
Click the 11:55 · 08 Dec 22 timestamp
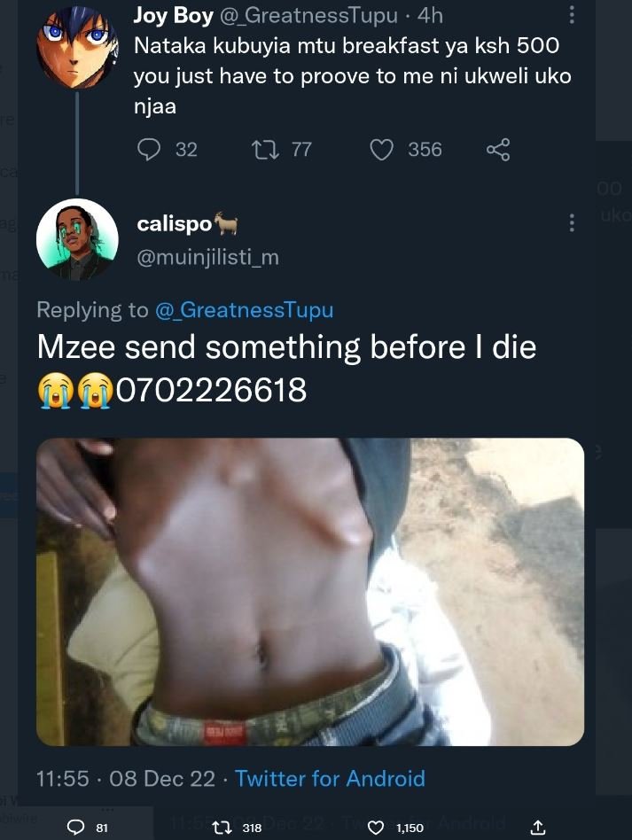click(x=125, y=779)
